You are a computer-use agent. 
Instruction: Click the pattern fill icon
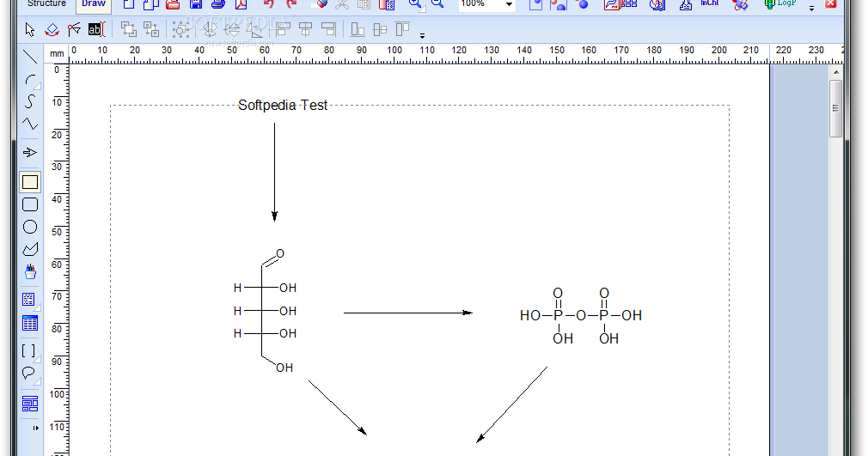coord(28,300)
